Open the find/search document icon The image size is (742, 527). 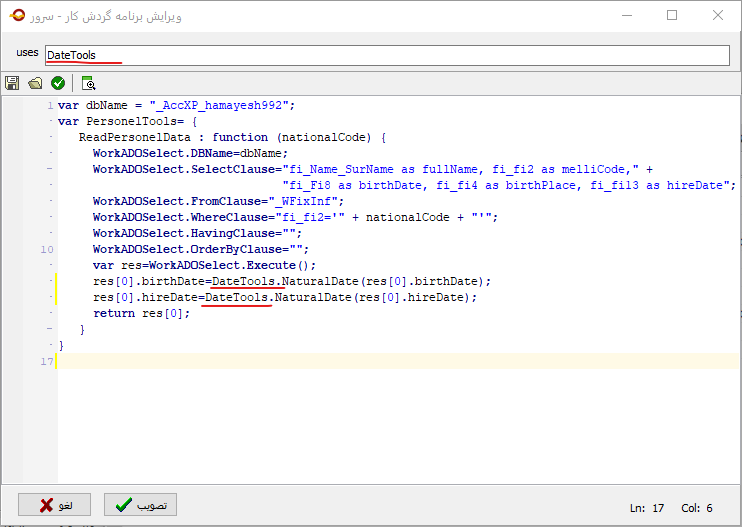point(88,83)
